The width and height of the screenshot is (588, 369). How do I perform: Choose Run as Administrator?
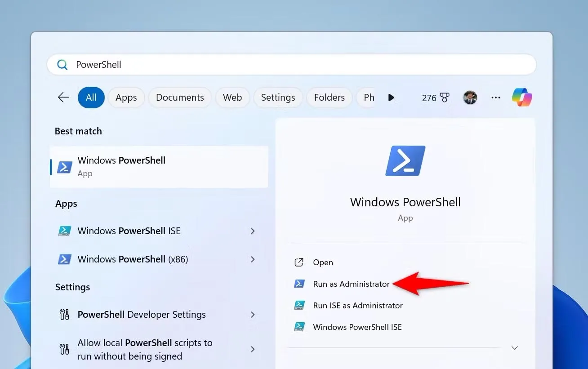[x=352, y=284]
